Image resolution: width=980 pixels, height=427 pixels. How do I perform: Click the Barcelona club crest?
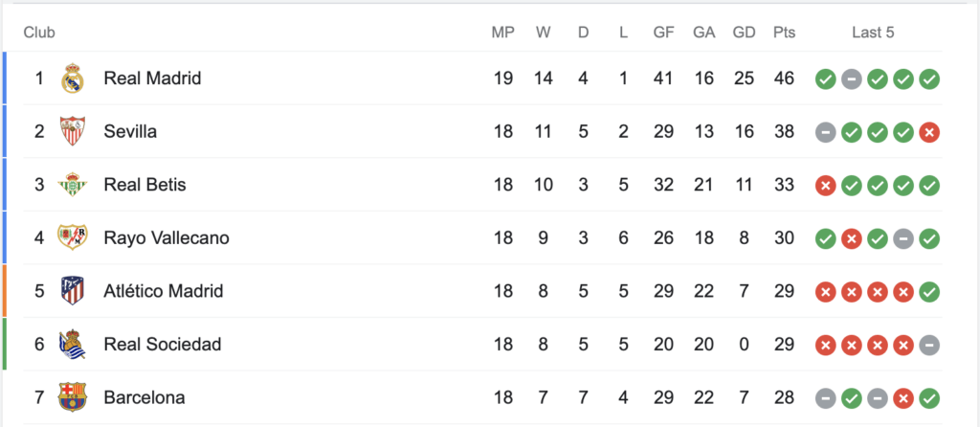[x=73, y=397]
